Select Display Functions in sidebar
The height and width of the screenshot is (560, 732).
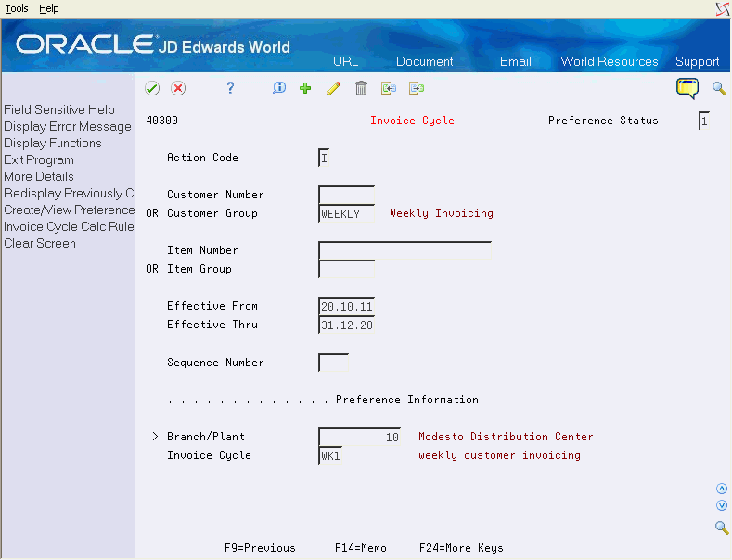coord(53,144)
